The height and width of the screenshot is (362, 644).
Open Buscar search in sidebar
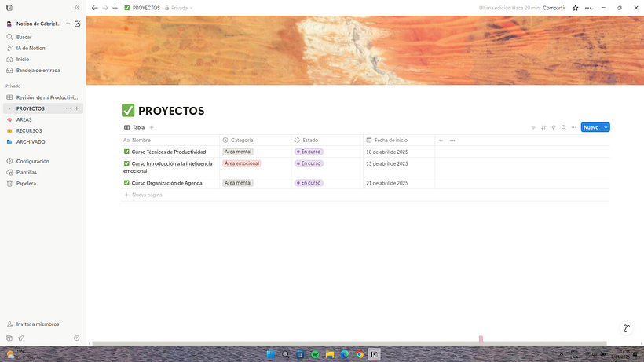pos(43,37)
